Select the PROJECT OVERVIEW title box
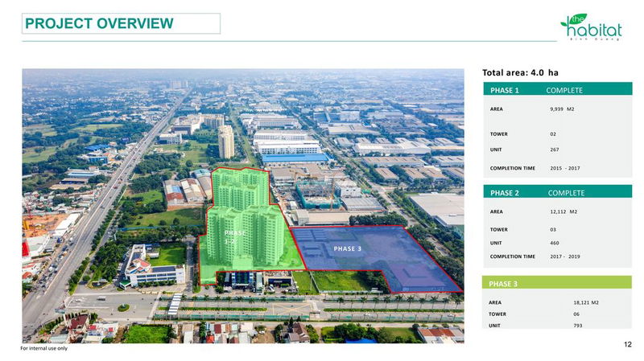This screenshot has width=644, height=361. point(122,23)
